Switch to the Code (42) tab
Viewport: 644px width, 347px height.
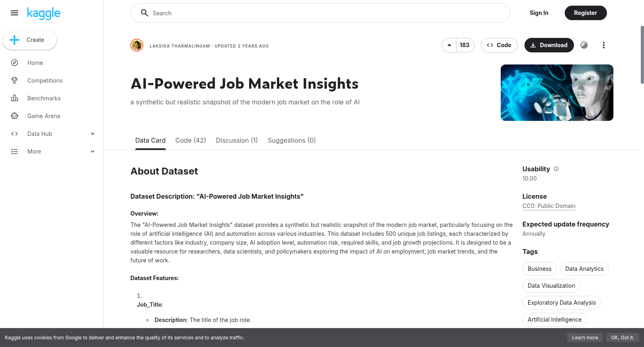coord(190,140)
